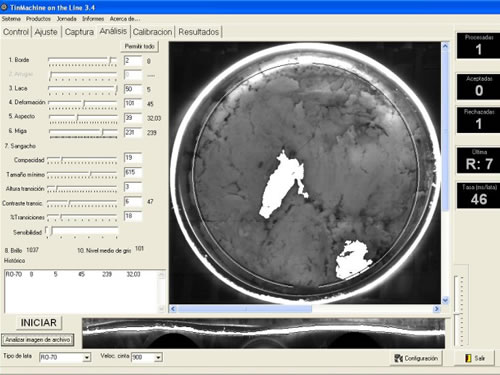
Task: Adjust the 1. Borde slider
Action: coord(83,61)
